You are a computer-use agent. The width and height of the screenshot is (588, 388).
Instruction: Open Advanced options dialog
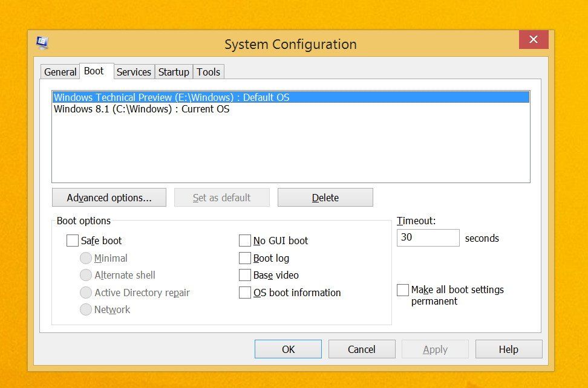click(x=109, y=198)
